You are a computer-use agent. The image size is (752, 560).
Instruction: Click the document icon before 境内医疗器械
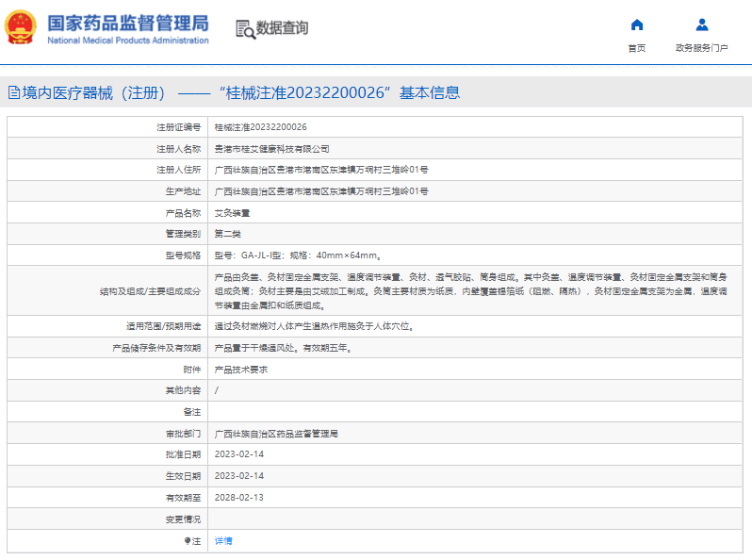click(x=14, y=92)
